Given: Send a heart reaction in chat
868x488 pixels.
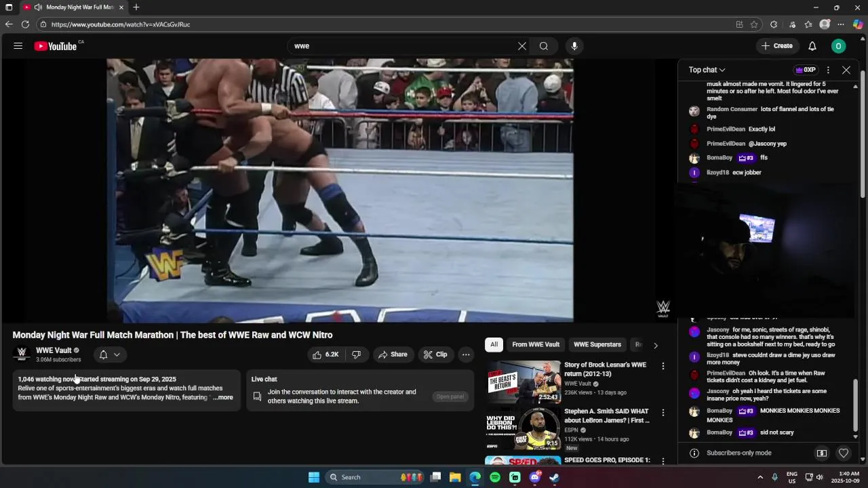Looking at the screenshot, I should coord(844,453).
